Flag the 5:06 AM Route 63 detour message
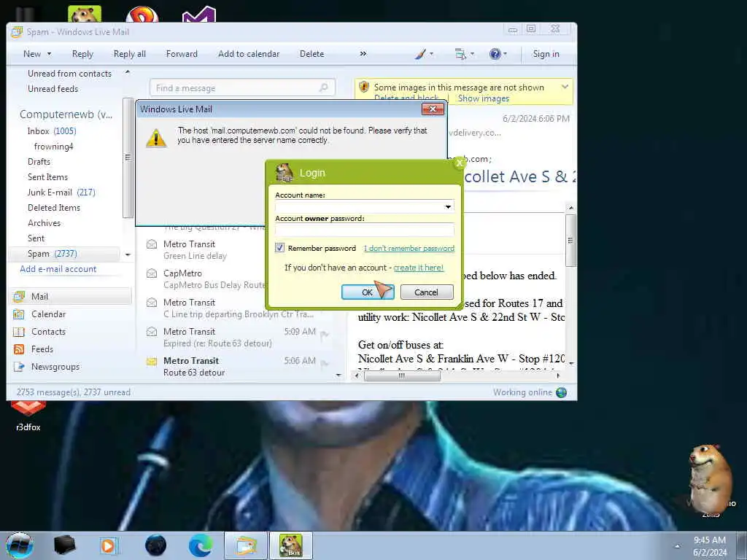747x560 pixels. coord(325,364)
